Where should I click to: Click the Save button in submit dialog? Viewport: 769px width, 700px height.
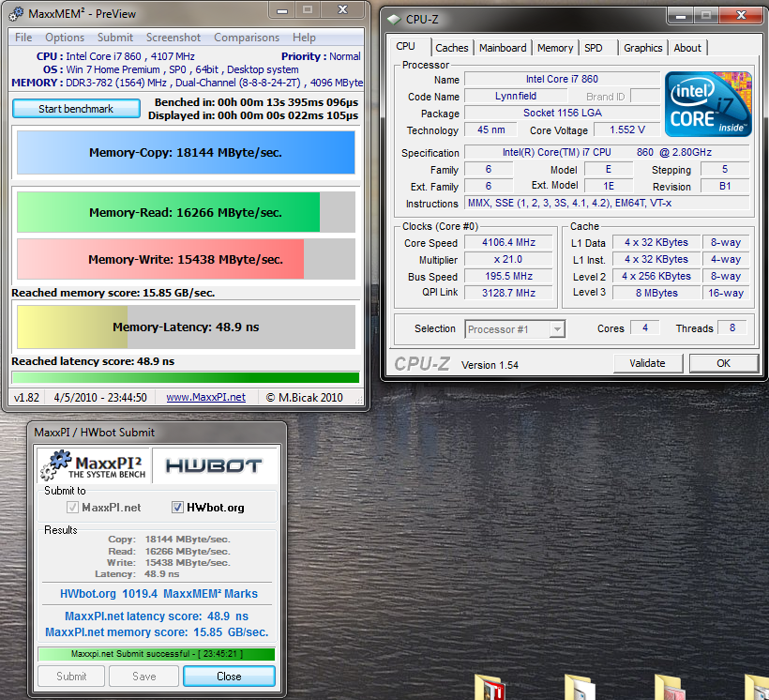(x=143, y=676)
